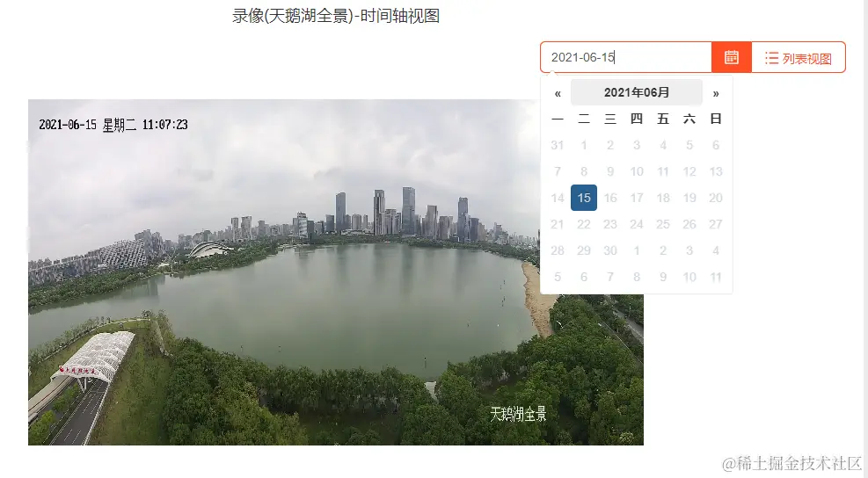
Task: Pick day 25 in the calendar
Action: tap(663, 224)
